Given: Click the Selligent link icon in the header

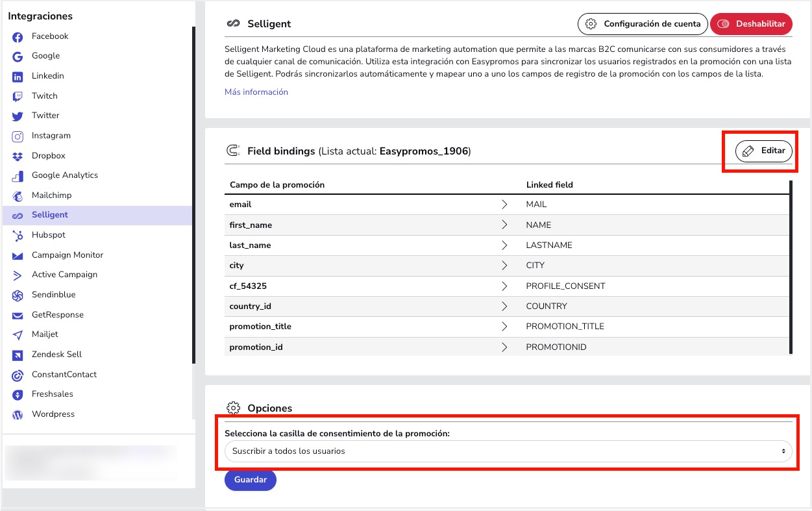Looking at the screenshot, I should (233, 24).
